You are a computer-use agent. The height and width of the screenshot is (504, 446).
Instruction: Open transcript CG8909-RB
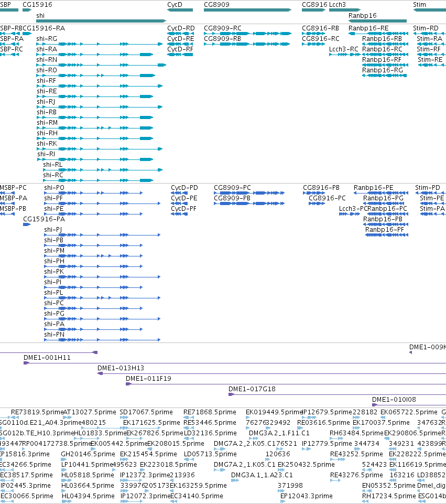[x=247, y=44]
